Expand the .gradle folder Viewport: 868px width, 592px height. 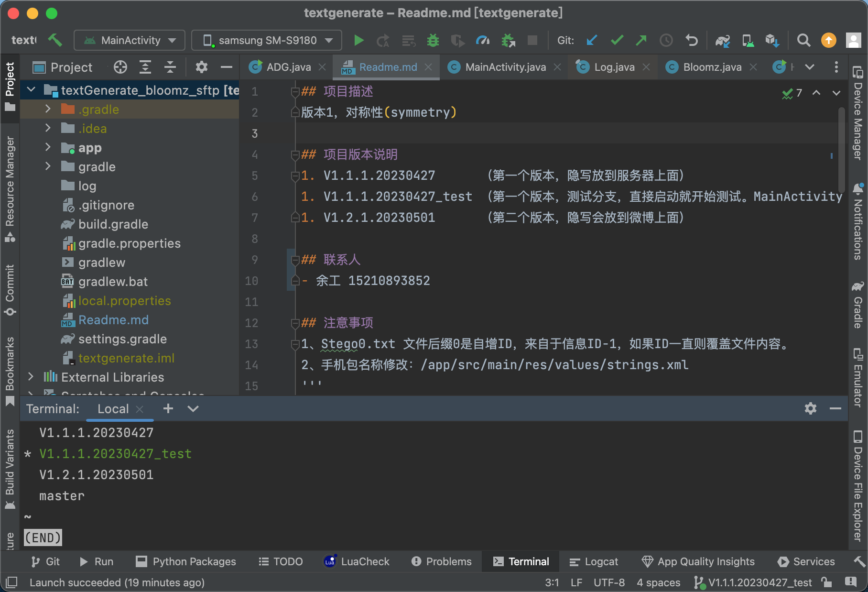(48, 109)
